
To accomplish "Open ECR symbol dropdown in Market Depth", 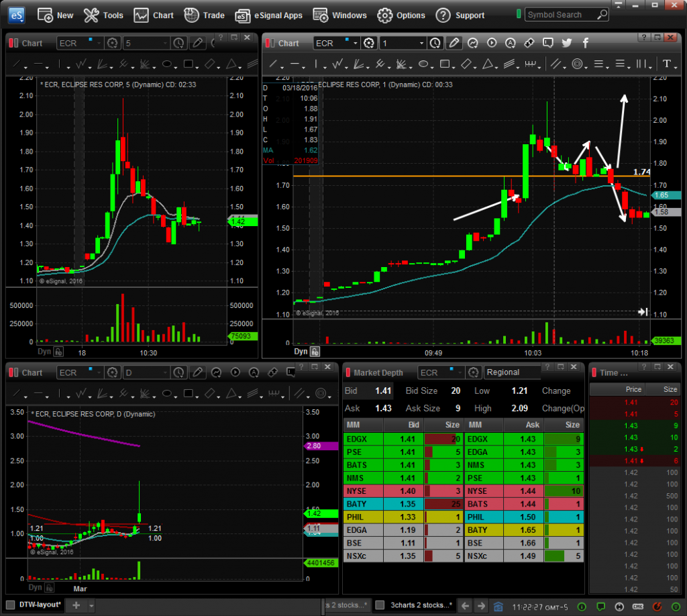I will pyautogui.click(x=460, y=373).
